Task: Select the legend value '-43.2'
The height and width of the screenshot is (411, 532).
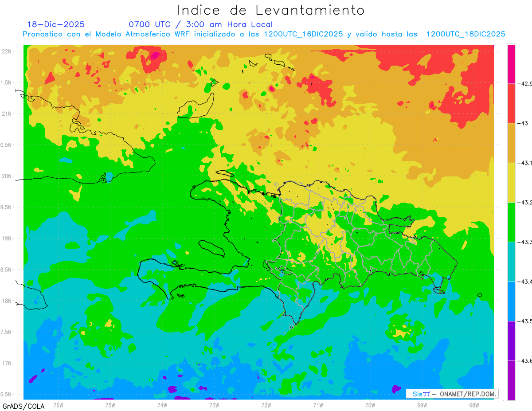Action: click(524, 203)
